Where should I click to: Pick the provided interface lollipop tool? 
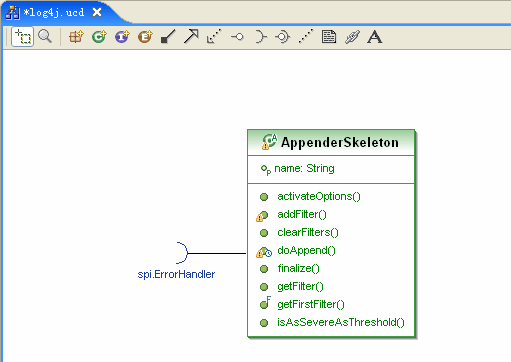(x=237, y=37)
